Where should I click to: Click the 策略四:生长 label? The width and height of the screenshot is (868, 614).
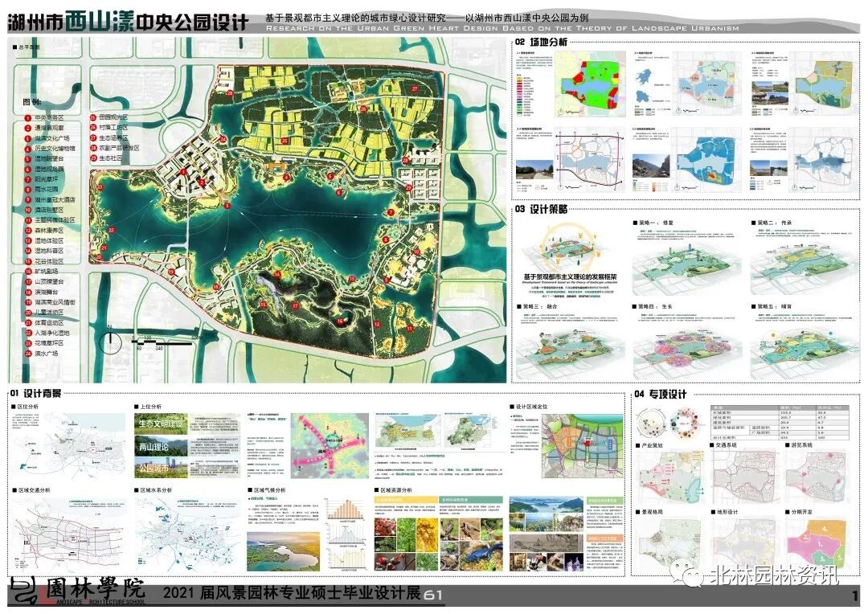coord(652,306)
